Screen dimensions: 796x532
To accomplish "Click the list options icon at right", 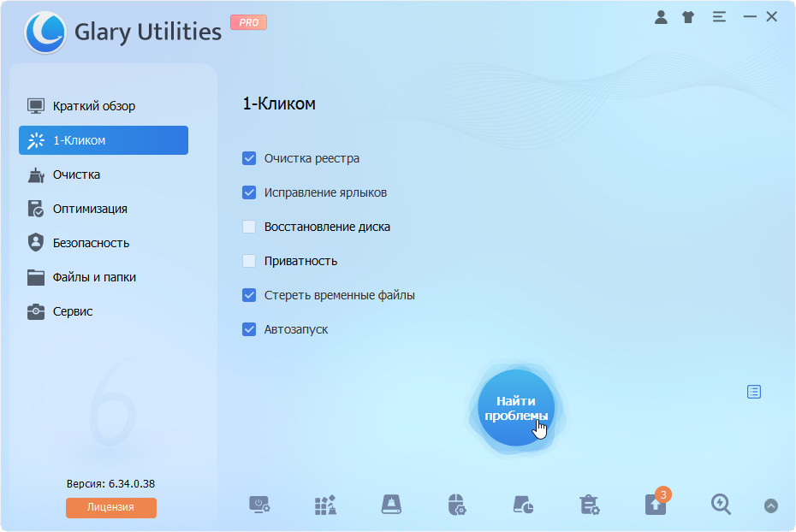I will [x=753, y=392].
